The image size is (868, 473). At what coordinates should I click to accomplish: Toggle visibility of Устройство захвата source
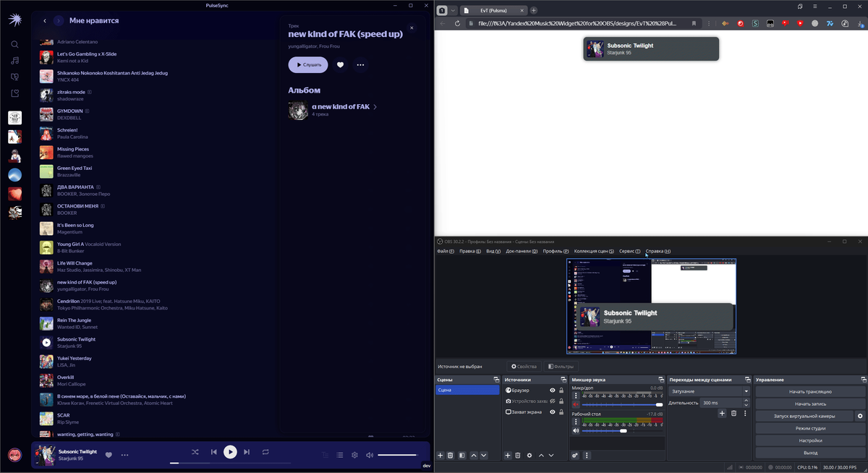coord(553,401)
